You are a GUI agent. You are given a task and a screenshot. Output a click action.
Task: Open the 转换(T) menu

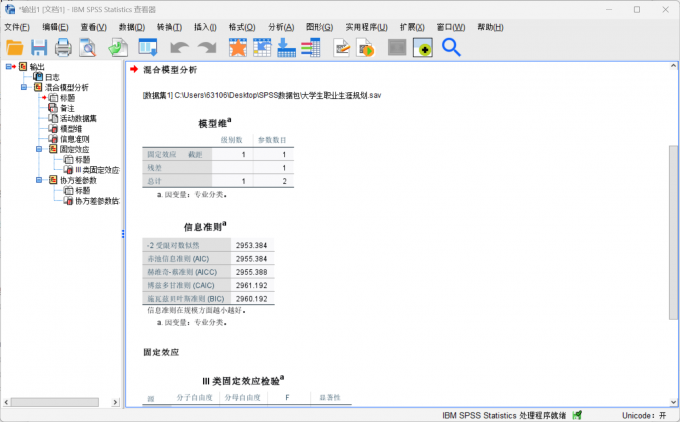tap(169, 27)
